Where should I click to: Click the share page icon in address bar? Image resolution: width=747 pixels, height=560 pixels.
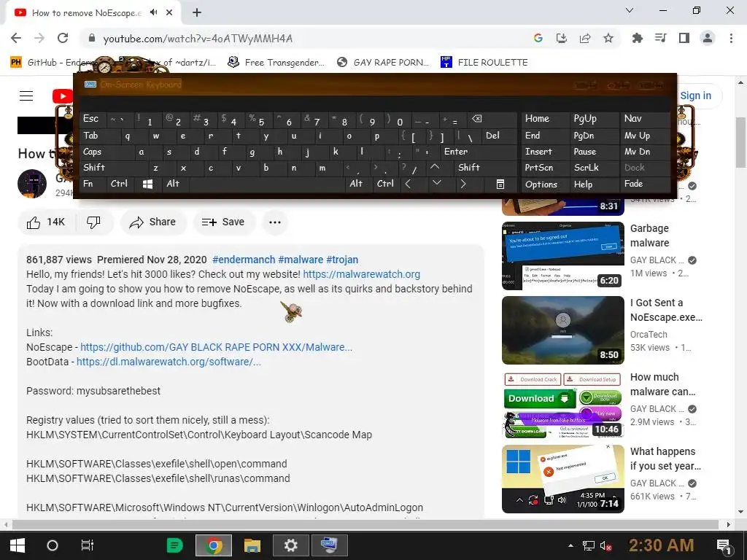point(585,38)
